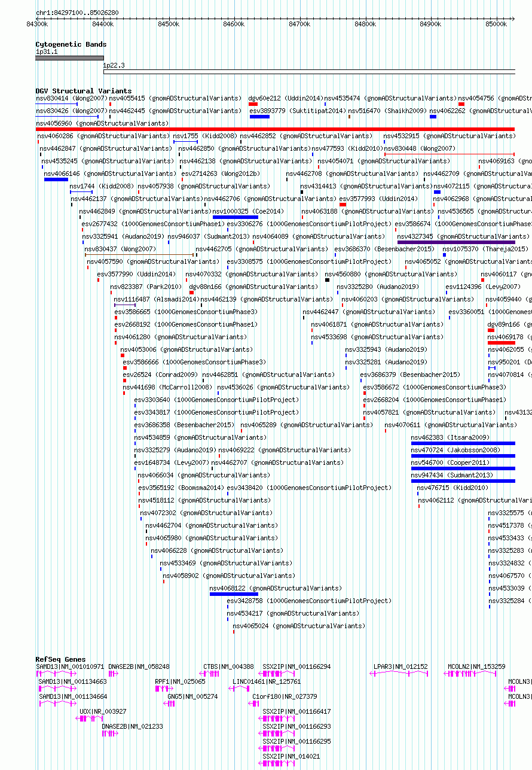Open gene CTBS|NM_004388

(x=228, y=666)
